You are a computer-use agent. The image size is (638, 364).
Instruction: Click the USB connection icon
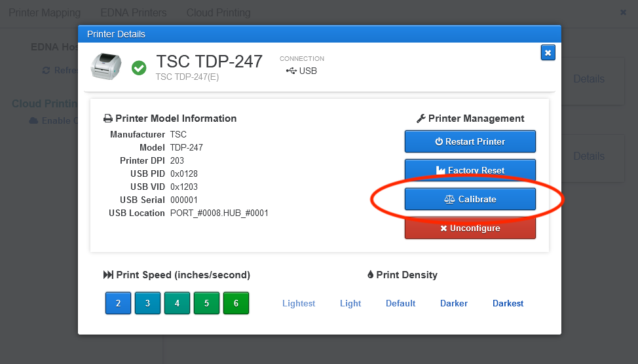(291, 71)
